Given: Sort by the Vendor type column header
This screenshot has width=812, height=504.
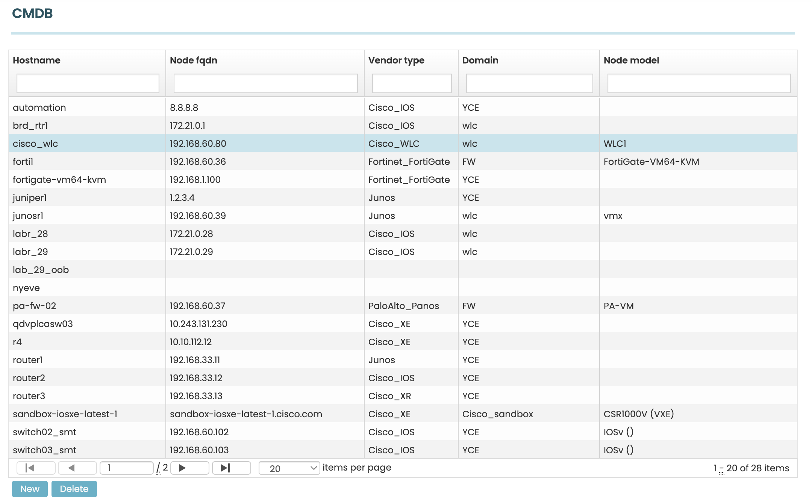Looking at the screenshot, I should (x=397, y=60).
